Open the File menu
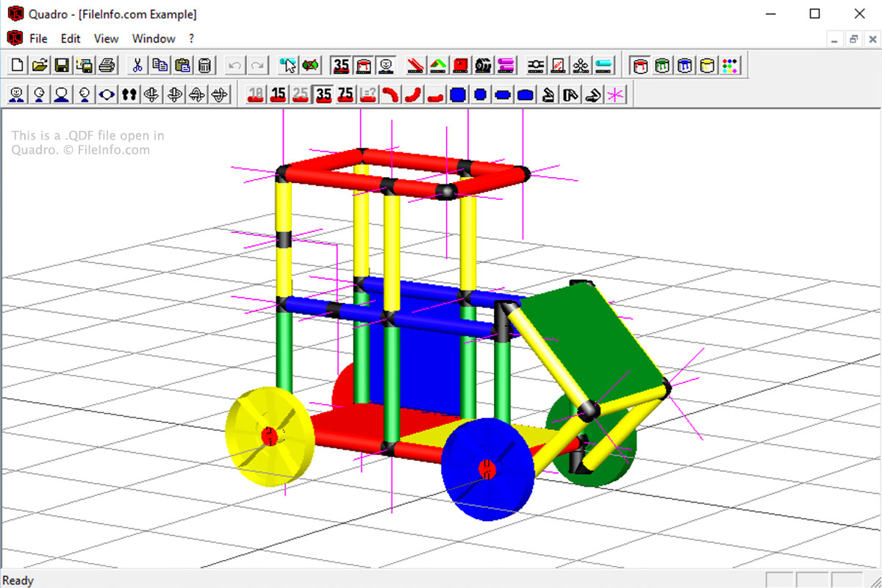Screen dimensions: 882x588 (x=38, y=38)
